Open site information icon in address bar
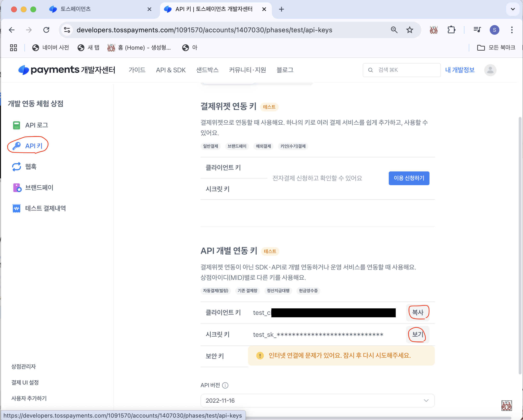Image resolution: width=523 pixels, height=420 pixels. (67, 30)
